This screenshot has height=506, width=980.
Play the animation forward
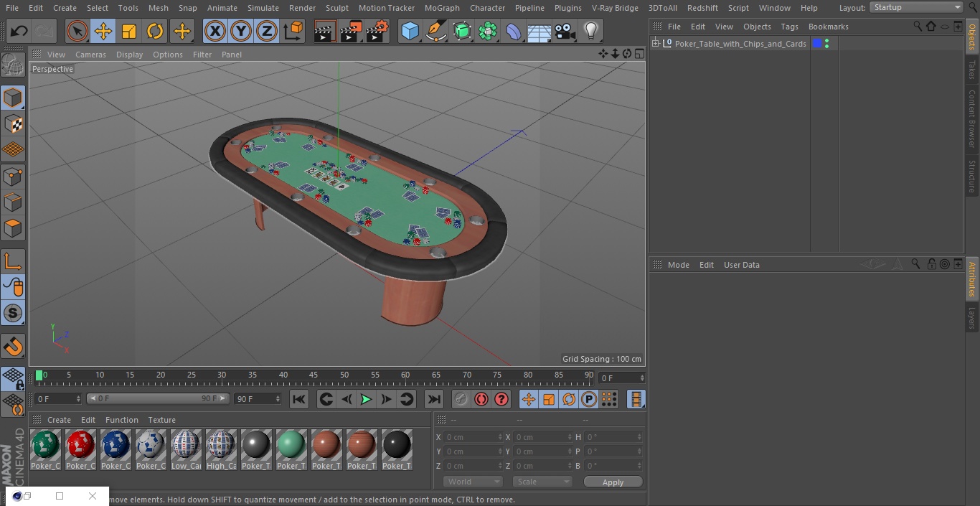366,399
